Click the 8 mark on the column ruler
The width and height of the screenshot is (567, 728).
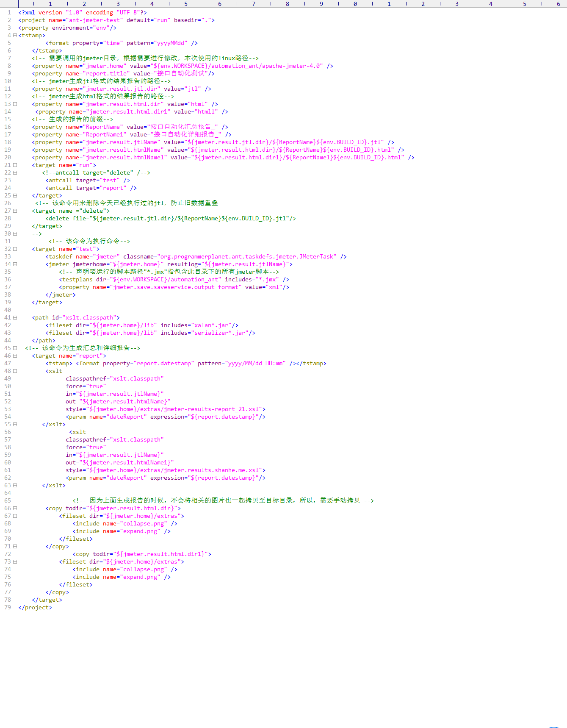[x=288, y=3]
